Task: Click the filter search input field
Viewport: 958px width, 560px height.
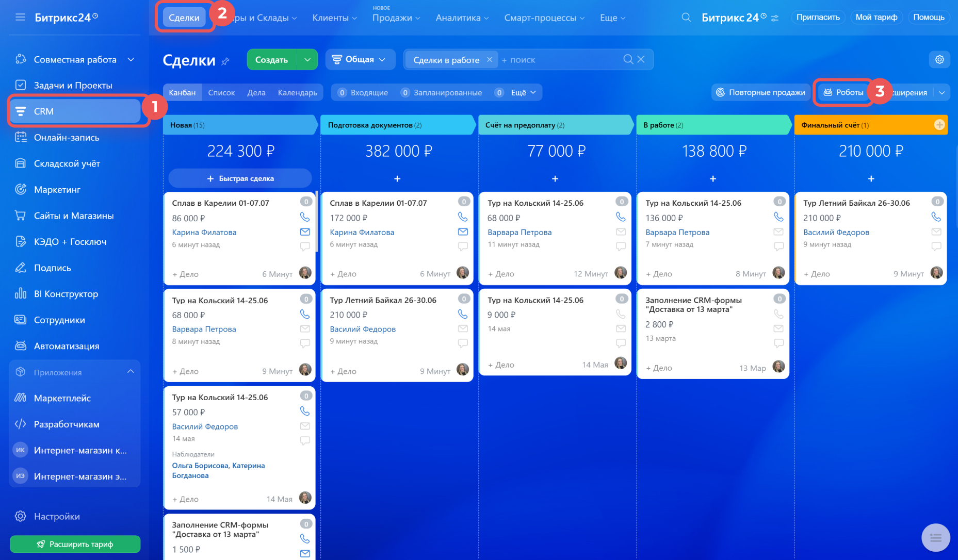Action: 560,60
